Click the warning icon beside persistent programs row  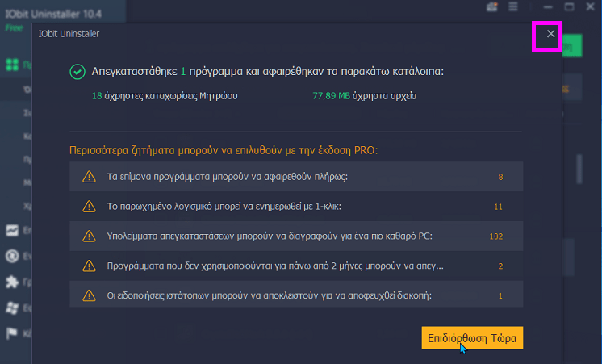coord(89,177)
